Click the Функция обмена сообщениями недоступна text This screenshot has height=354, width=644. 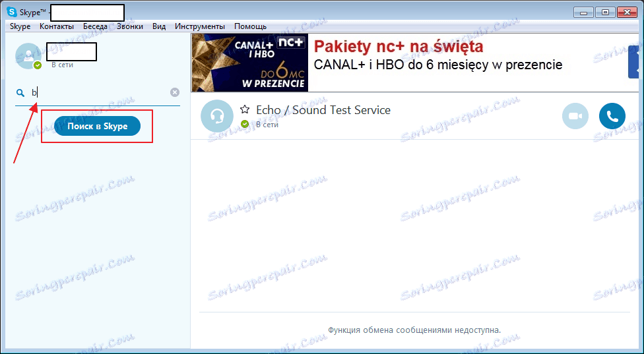pos(414,330)
